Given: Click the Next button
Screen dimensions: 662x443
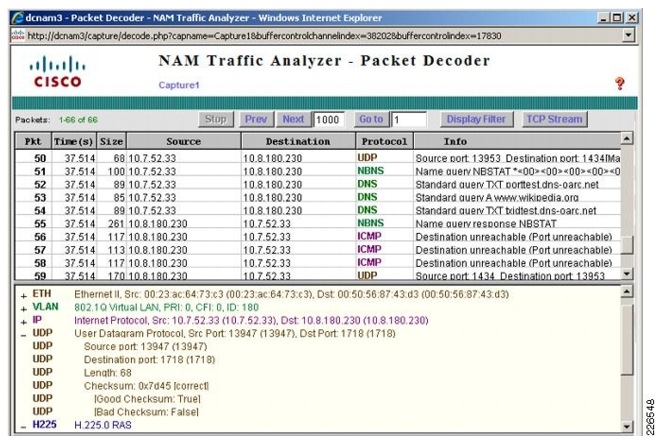Looking at the screenshot, I should coord(293,119).
